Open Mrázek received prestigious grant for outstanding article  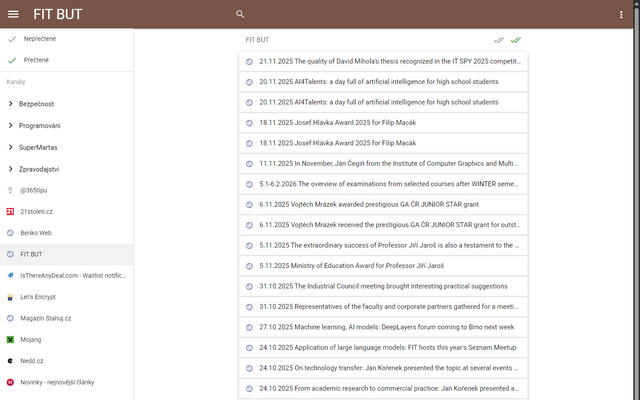(x=383, y=225)
